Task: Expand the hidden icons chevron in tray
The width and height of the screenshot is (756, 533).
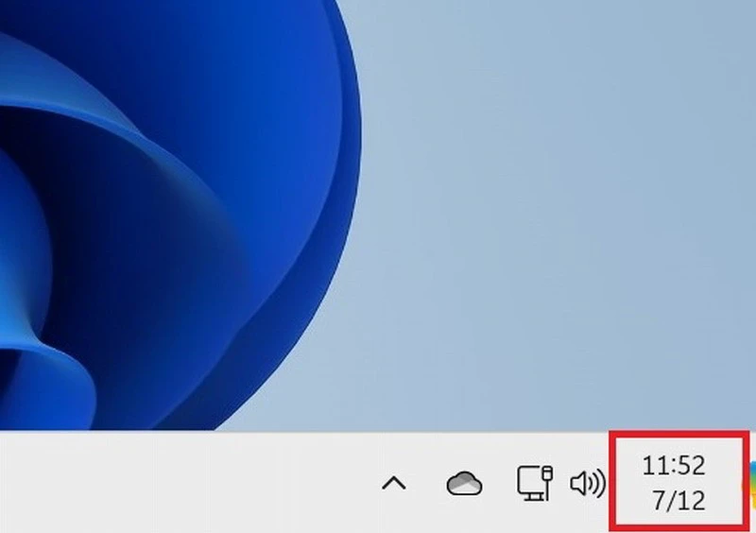Action: click(393, 484)
